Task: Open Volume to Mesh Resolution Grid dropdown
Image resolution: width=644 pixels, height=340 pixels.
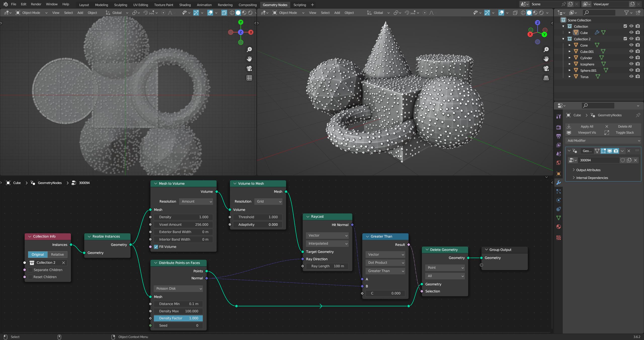Action: click(268, 201)
